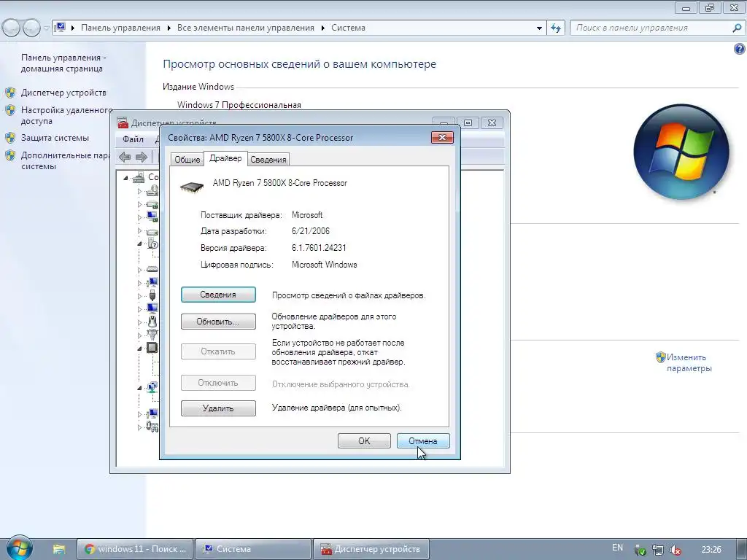Screen dimensions: 747x560
Task: Click the Safely Remove Hardware tray icon
Action: (640, 550)
